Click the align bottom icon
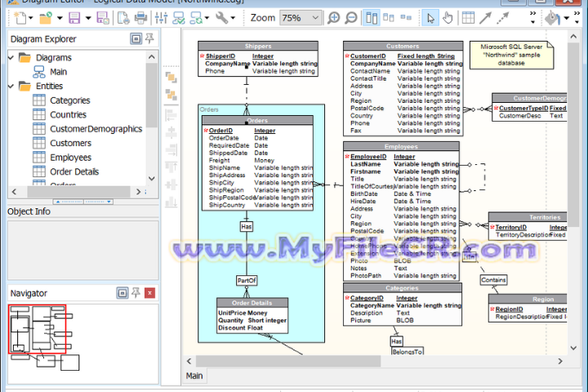 click(x=171, y=202)
